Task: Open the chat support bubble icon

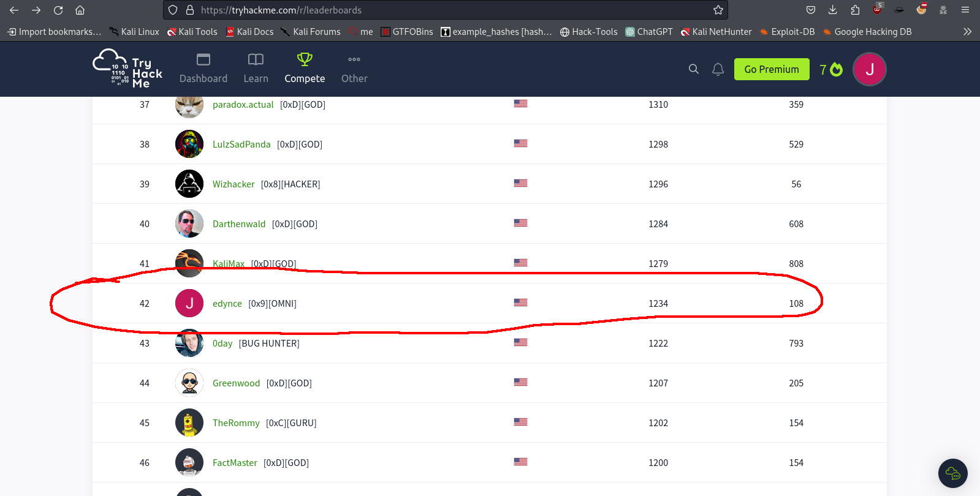Action: (952, 473)
